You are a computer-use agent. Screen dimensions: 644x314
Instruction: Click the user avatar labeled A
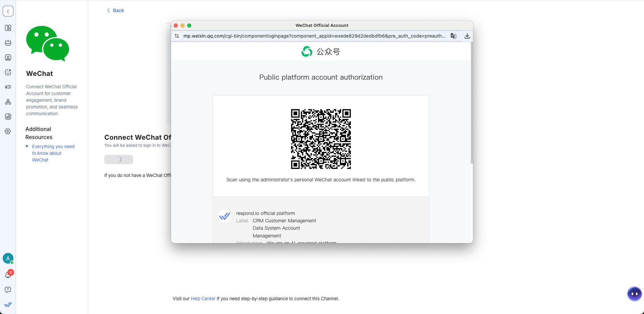coord(8,258)
